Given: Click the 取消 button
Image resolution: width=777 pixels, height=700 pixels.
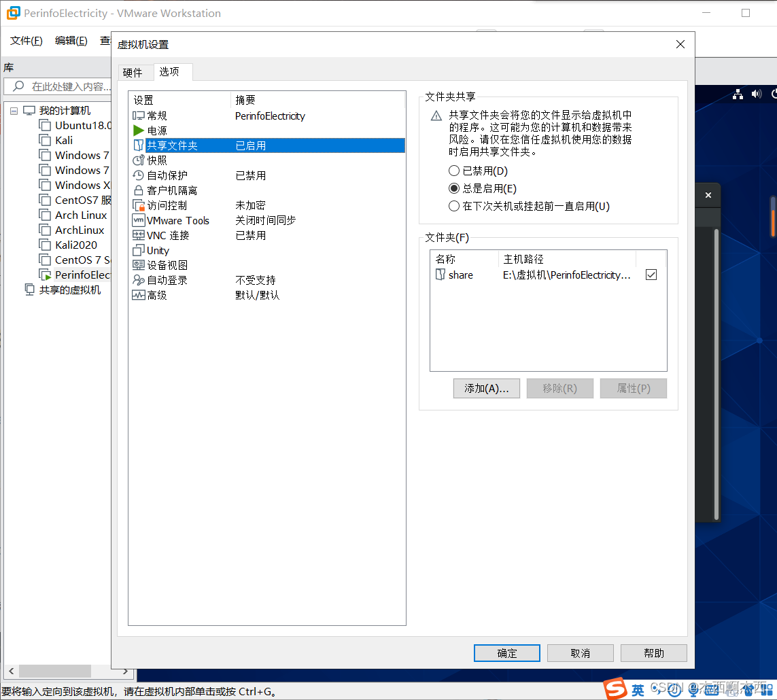Looking at the screenshot, I should (x=581, y=653).
